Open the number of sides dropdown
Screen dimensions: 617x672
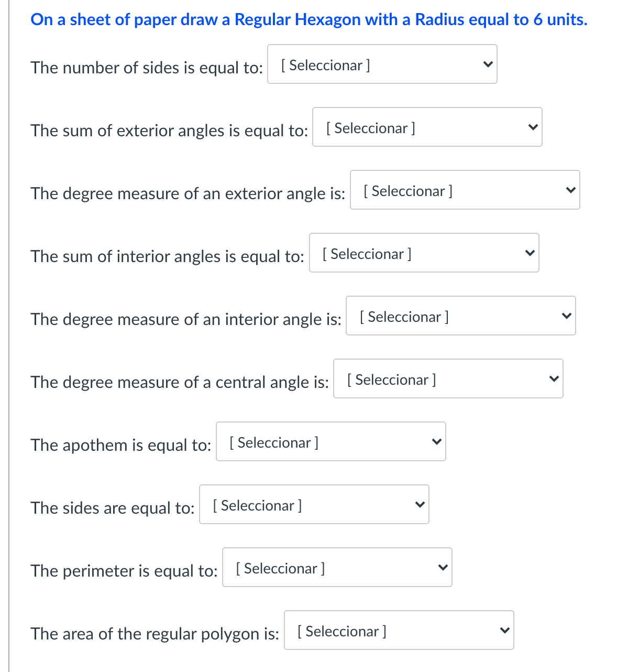[x=381, y=64]
